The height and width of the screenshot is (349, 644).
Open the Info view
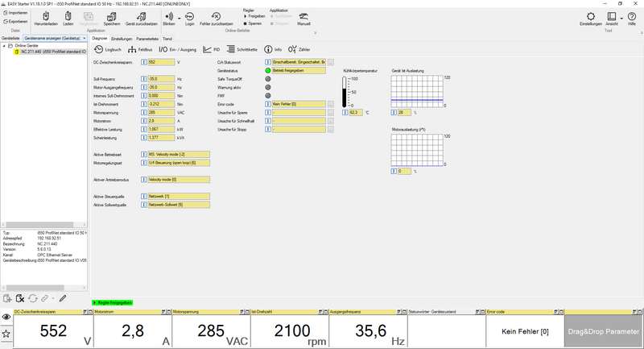(273, 49)
